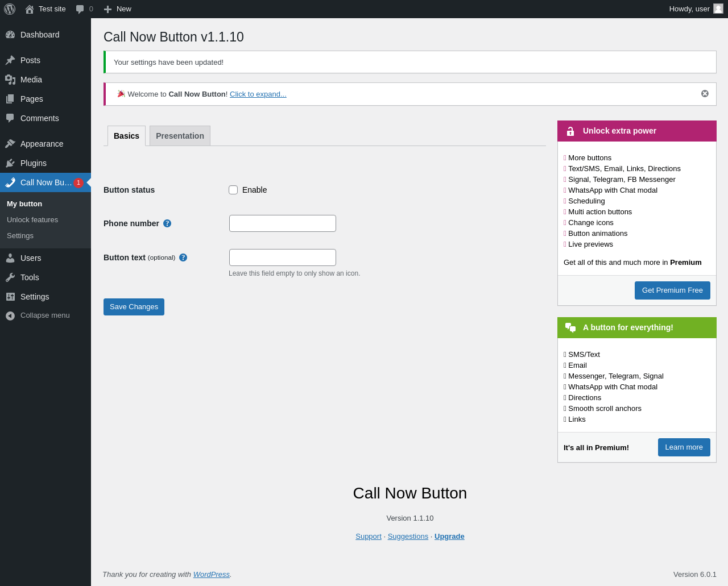Click the padlock icon in Unlock extra power
Image resolution: width=728 pixels, height=586 pixels.
pyautogui.click(x=570, y=131)
